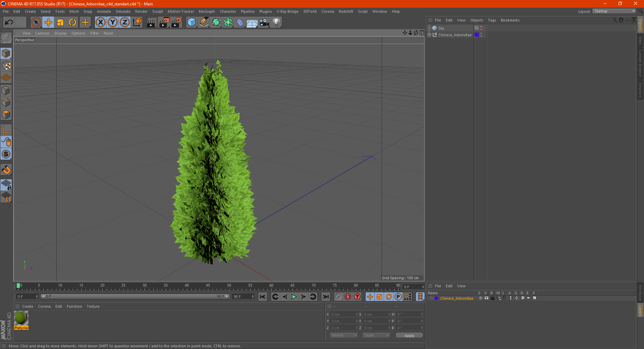
Task: Switch to Polygons mode
Action: click(x=6, y=114)
